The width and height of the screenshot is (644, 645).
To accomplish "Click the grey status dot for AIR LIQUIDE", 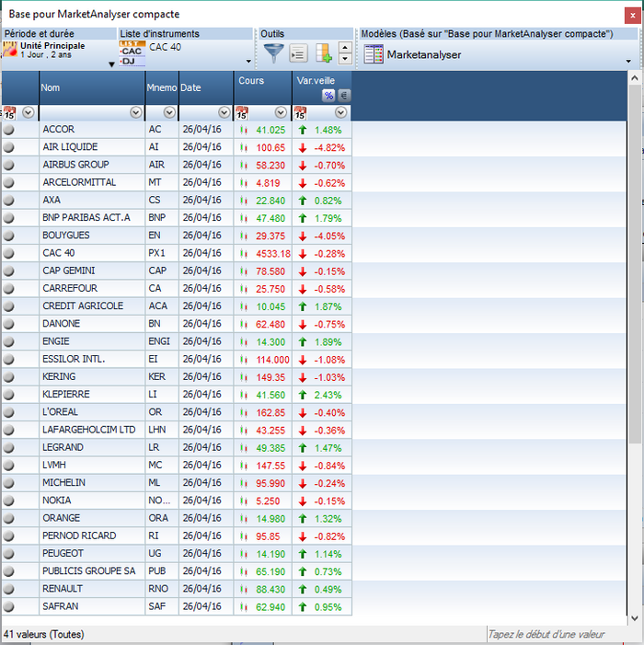I will [x=8, y=147].
